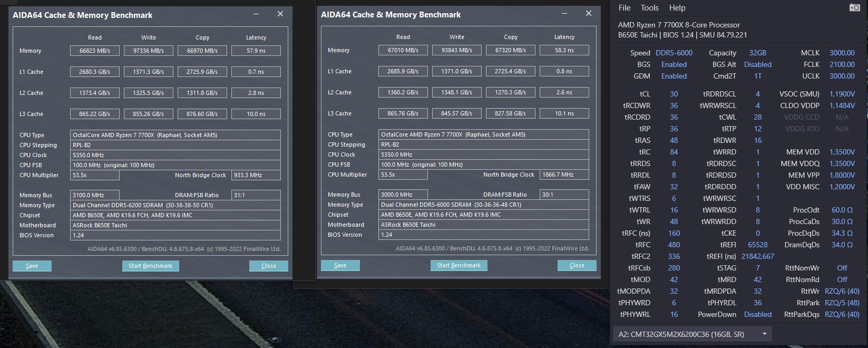Click the Close button in the left AIDA64 window
This screenshot has height=348, width=868.
click(x=269, y=266)
